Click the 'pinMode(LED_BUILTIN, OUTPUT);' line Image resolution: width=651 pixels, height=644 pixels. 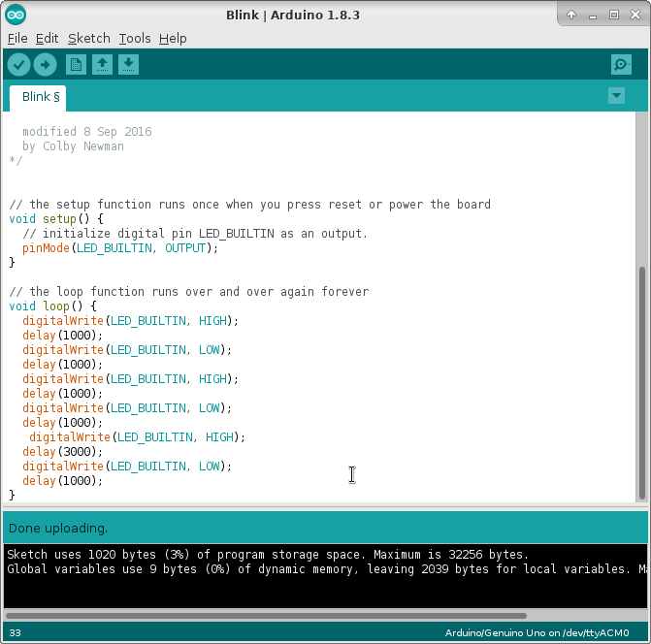[120, 247]
